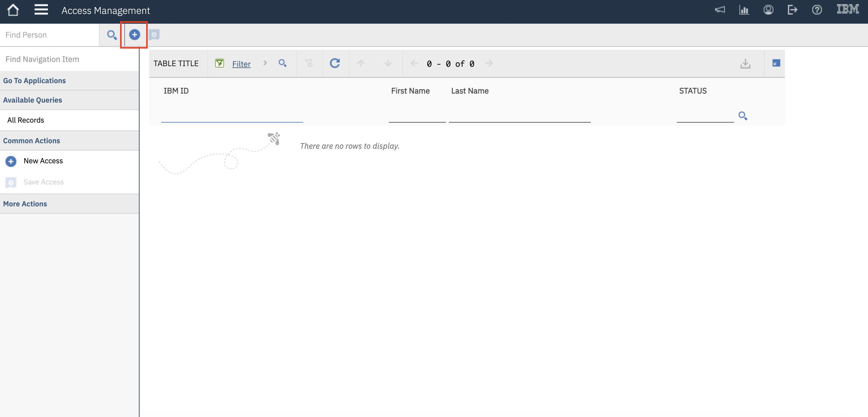The image size is (868, 417).
Task: Select the All Records query
Action: coord(25,120)
